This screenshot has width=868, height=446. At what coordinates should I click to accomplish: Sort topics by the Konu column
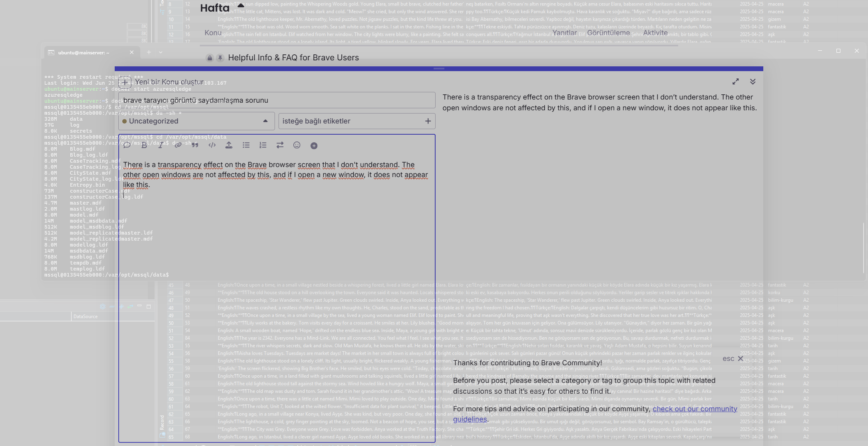tap(213, 33)
